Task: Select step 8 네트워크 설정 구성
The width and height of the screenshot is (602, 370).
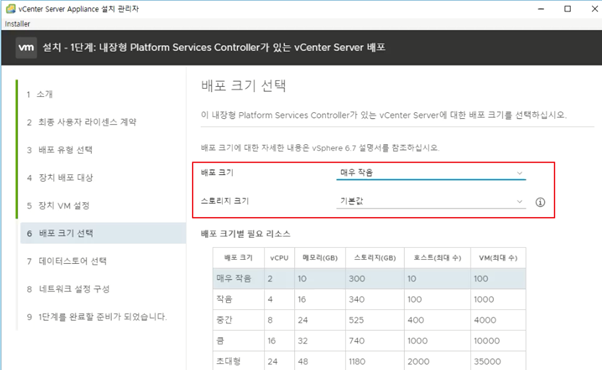Action: [x=68, y=289]
